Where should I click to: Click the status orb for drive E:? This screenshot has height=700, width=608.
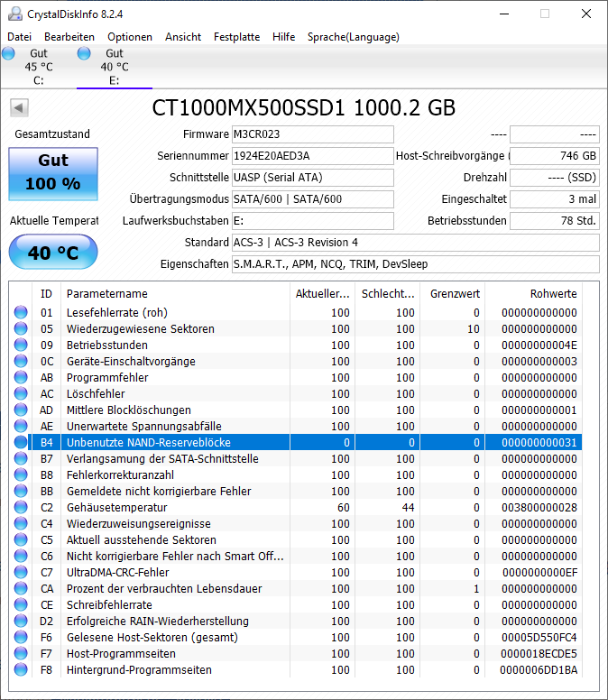[x=84, y=53]
